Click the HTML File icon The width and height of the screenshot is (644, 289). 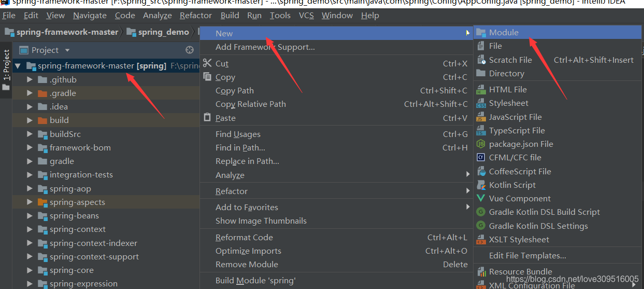480,89
